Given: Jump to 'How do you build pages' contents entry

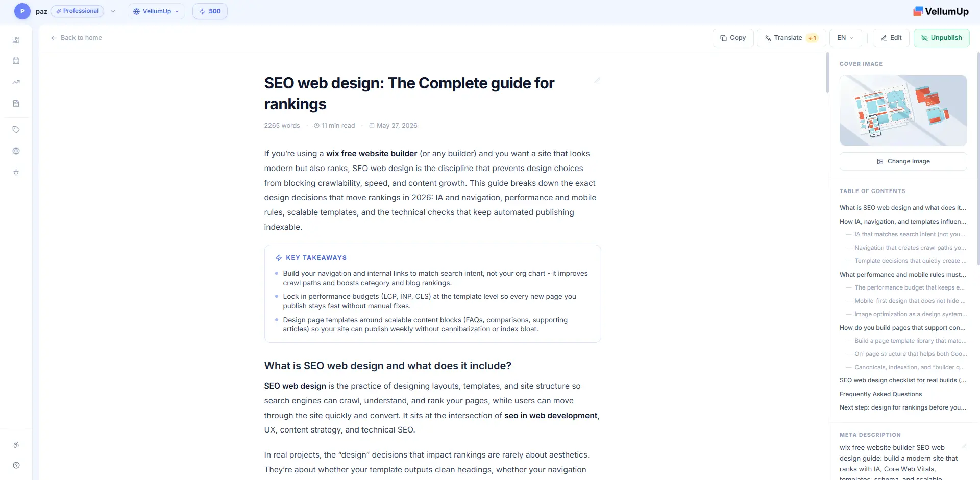Looking at the screenshot, I should pos(903,328).
